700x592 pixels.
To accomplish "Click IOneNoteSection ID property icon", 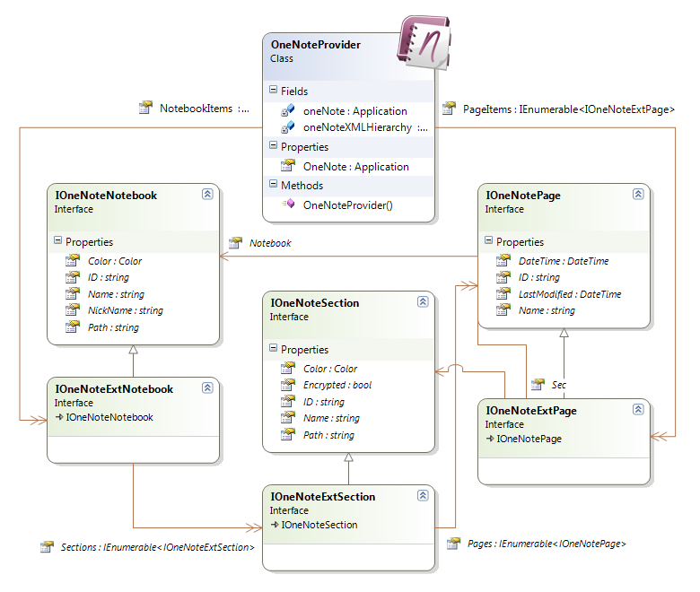I will tap(287, 401).
